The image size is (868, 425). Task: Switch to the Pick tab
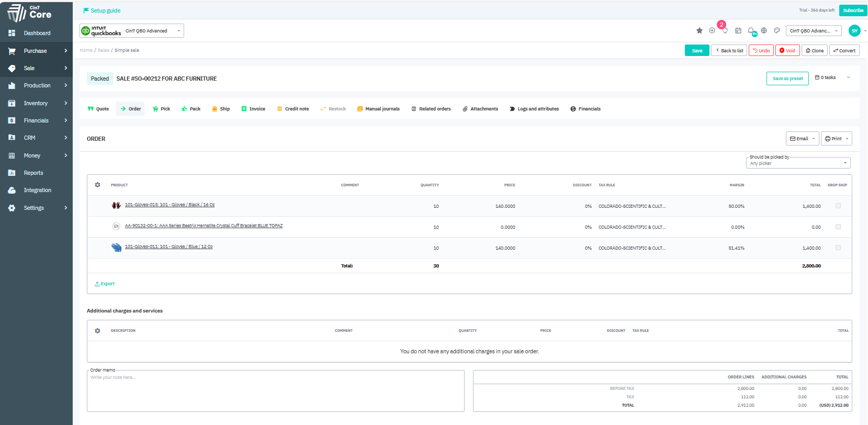point(161,109)
